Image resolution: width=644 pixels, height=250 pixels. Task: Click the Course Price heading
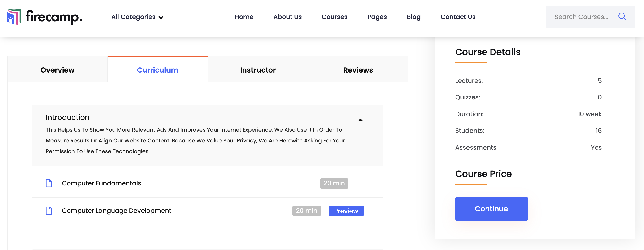coord(483,174)
